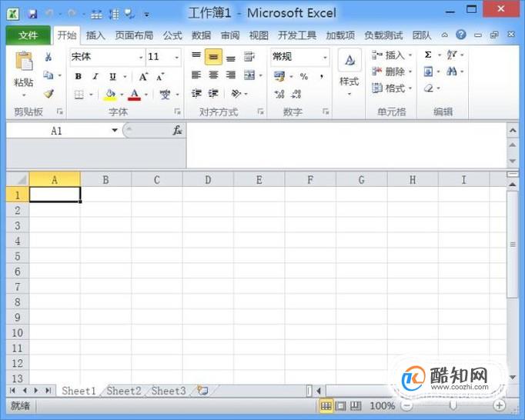
Task: Click the Sort and Filter icon
Action: pos(452,55)
